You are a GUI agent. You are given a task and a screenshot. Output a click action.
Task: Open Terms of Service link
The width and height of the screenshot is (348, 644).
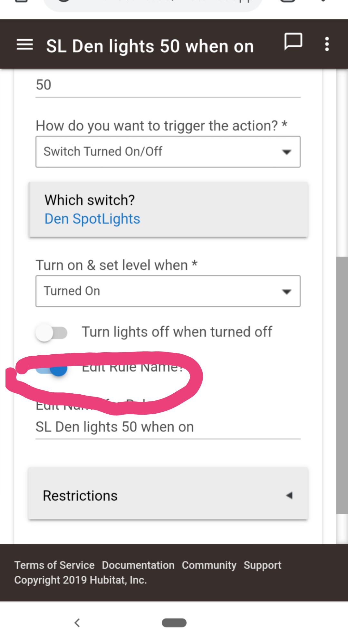54,565
